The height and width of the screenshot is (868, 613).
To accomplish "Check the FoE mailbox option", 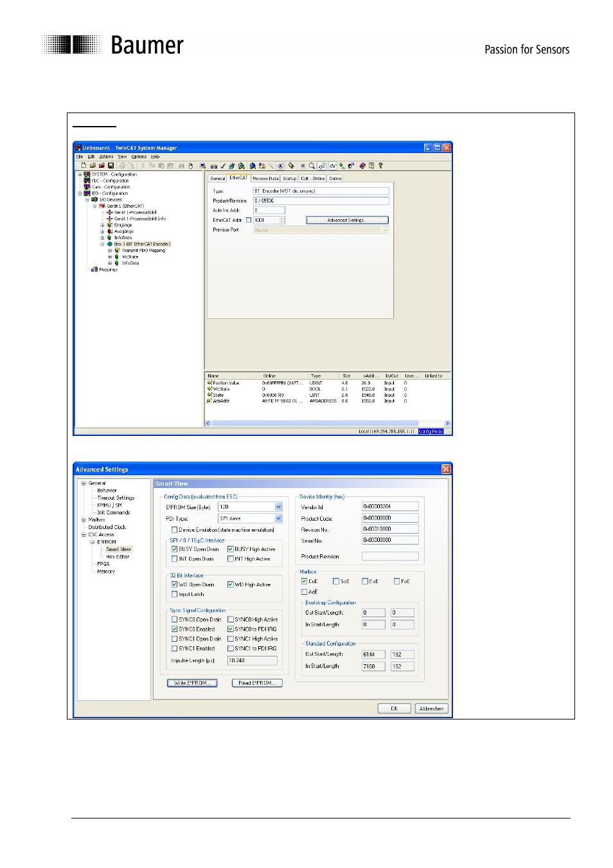I will pos(396,581).
